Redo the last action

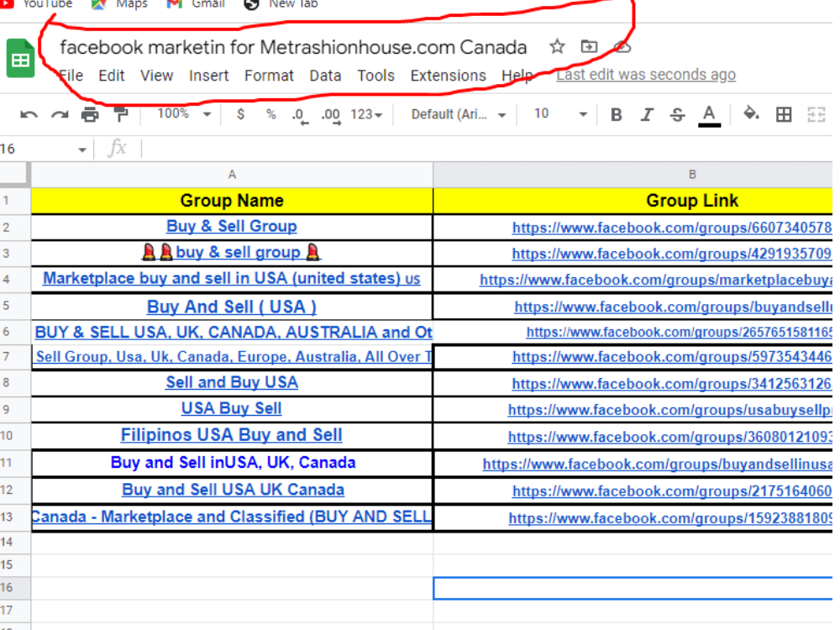(x=60, y=114)
